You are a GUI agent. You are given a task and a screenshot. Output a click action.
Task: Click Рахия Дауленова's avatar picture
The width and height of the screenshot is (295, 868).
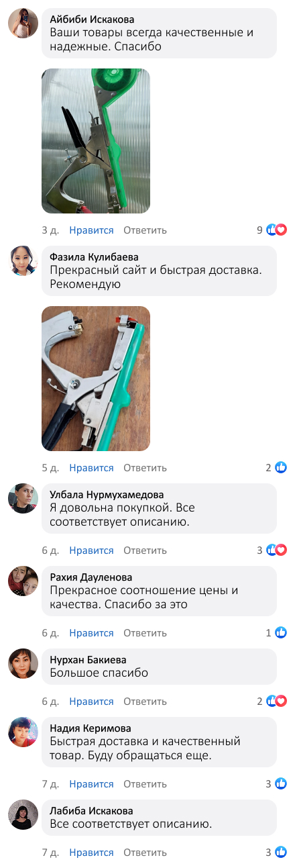coord(23,581)
